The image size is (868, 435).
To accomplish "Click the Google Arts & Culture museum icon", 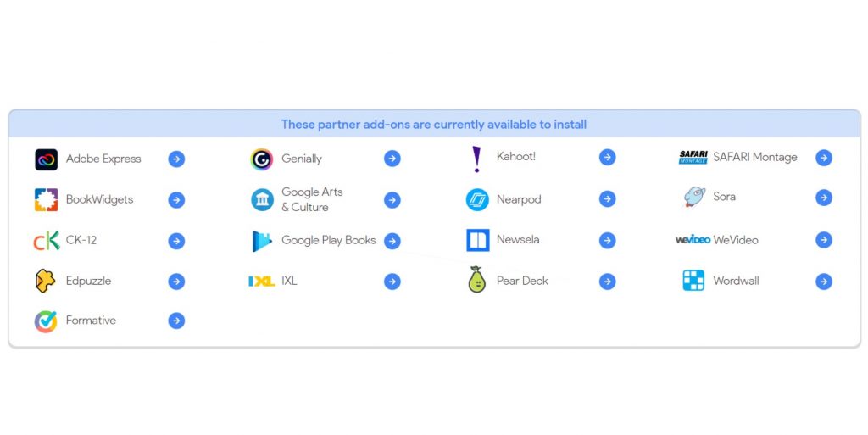I will point(262,200).
